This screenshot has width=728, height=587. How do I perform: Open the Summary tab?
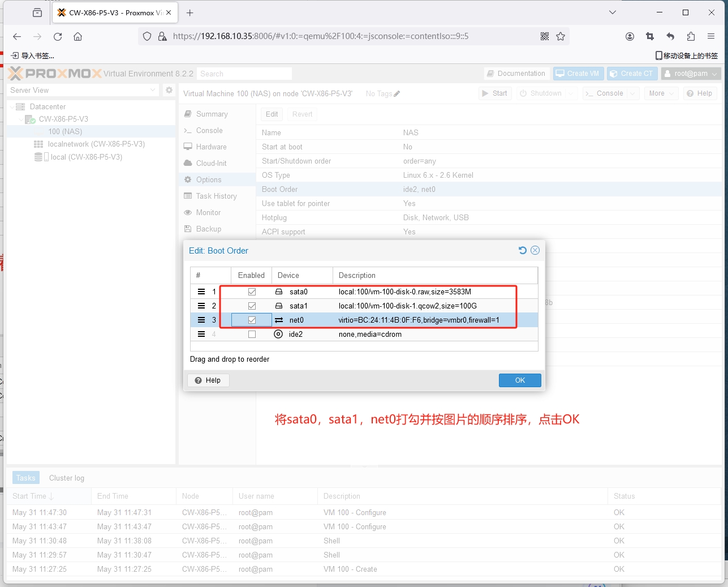point(218,114)
